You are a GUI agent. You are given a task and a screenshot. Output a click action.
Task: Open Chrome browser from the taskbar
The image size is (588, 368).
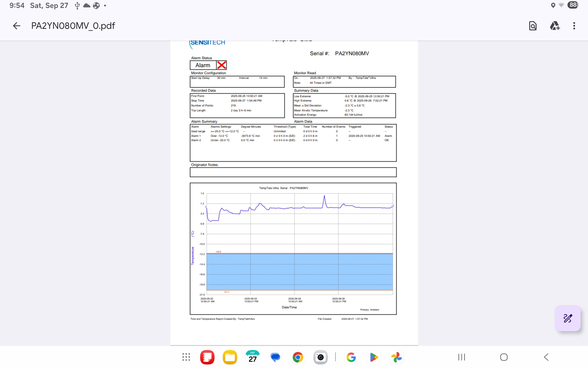point(298,357)
